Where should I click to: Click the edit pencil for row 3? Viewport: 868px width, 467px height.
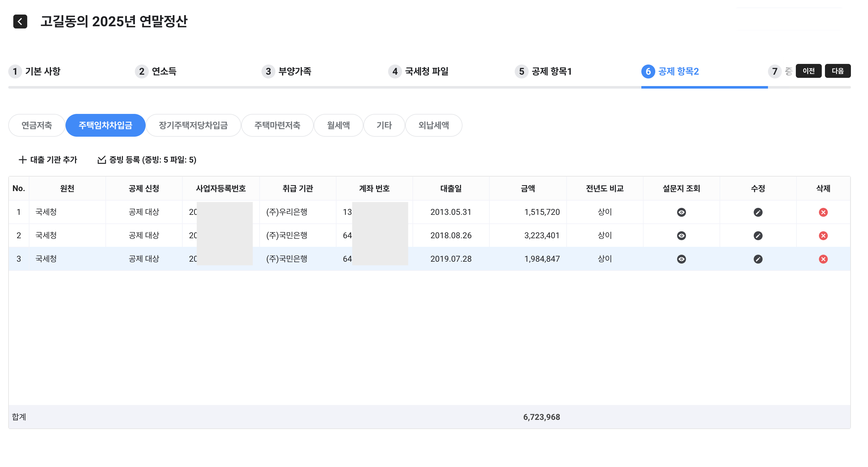pyautogui.click(x=758, y=259)
